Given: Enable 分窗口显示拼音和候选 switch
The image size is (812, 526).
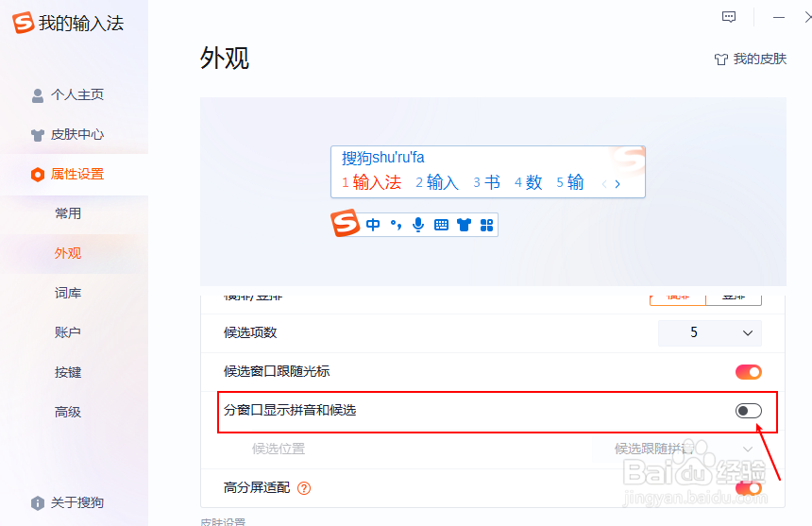Looking at the screenshot, I should [749, 411].
